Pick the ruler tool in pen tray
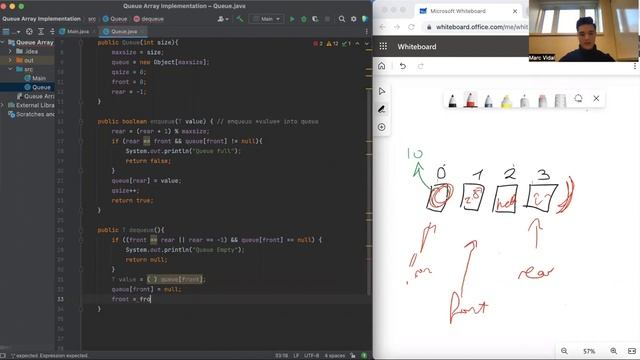640x360 pixels. (560, 100)
